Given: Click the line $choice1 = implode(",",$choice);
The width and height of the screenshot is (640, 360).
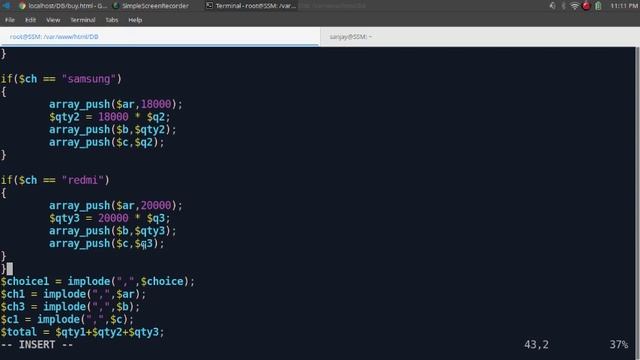Looking at the screenshot, I should [x=98, y=281].
